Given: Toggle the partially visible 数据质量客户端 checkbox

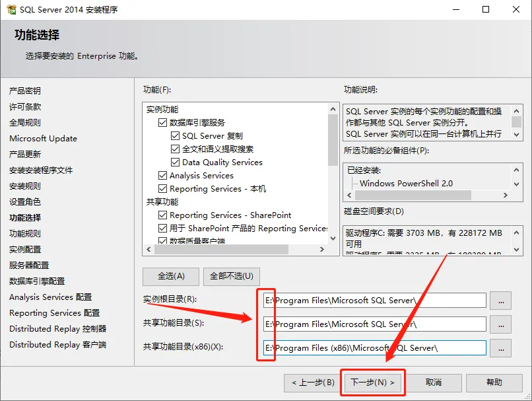Looking at the screenshot, I should point(162,240).
